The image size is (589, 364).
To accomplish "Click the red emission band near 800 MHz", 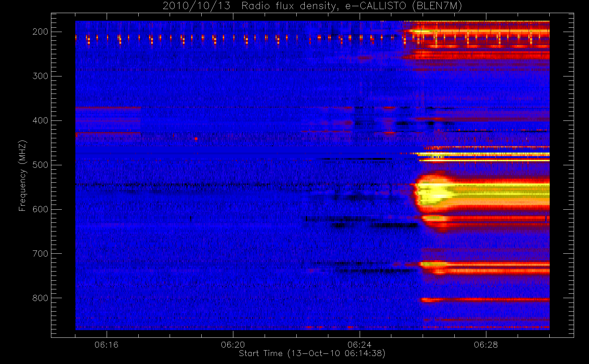I will [485, 300].
